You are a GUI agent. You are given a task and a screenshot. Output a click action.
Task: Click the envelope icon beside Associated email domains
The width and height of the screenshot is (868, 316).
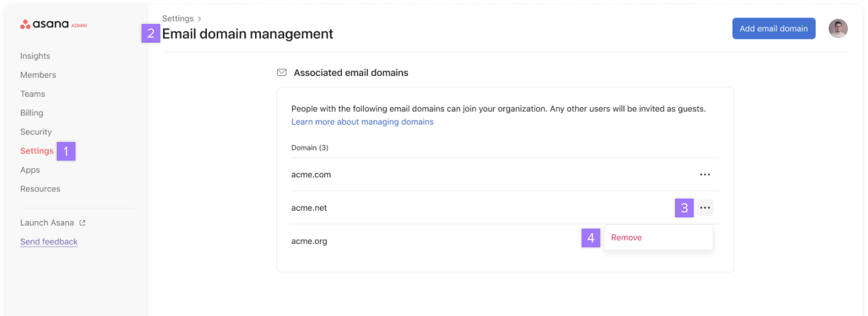point(282,73)
